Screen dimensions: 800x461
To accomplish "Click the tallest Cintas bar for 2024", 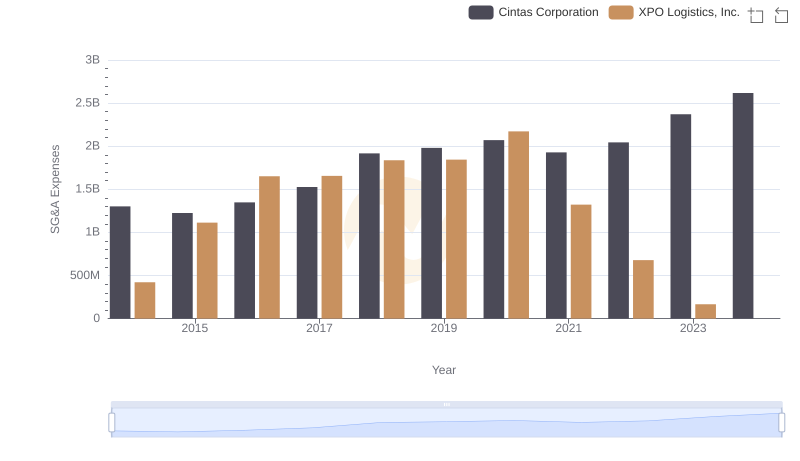I will 743,206.
